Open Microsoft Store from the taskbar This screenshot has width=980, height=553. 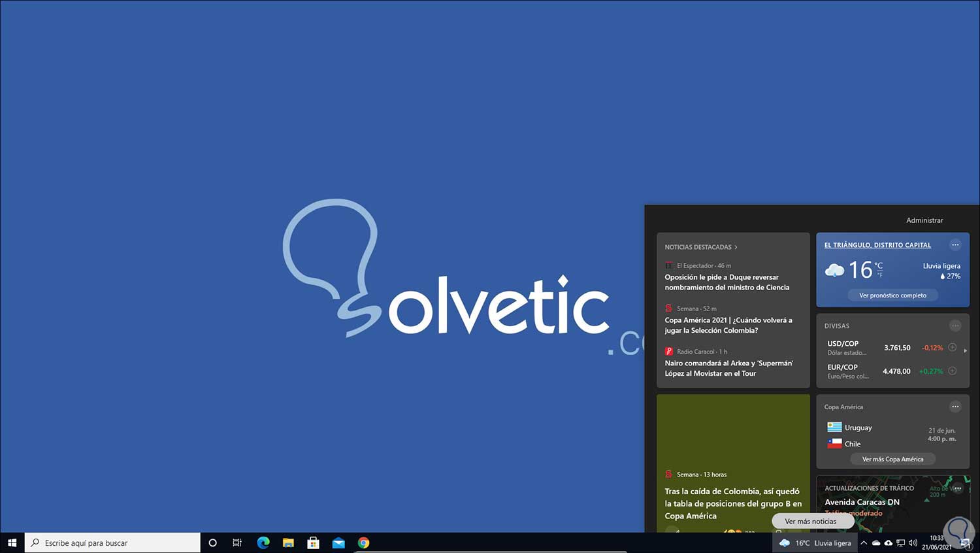coord(314,543)
